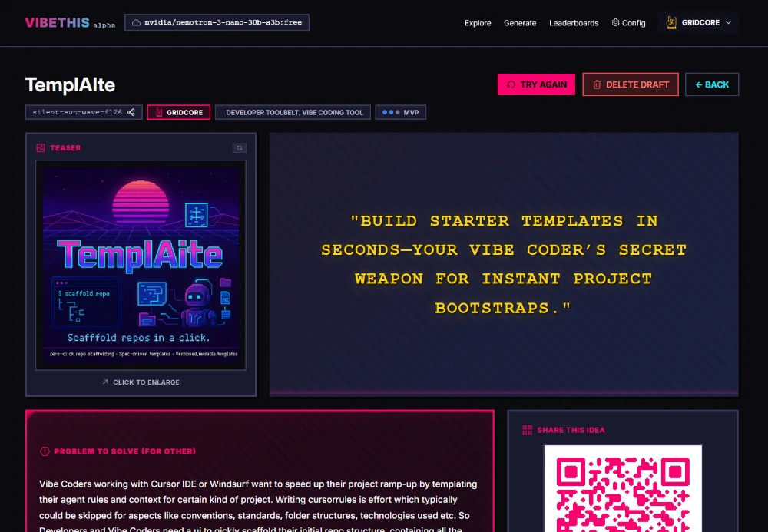
Task: Click the QR icon next to Share This Idea
Action: 527,430
